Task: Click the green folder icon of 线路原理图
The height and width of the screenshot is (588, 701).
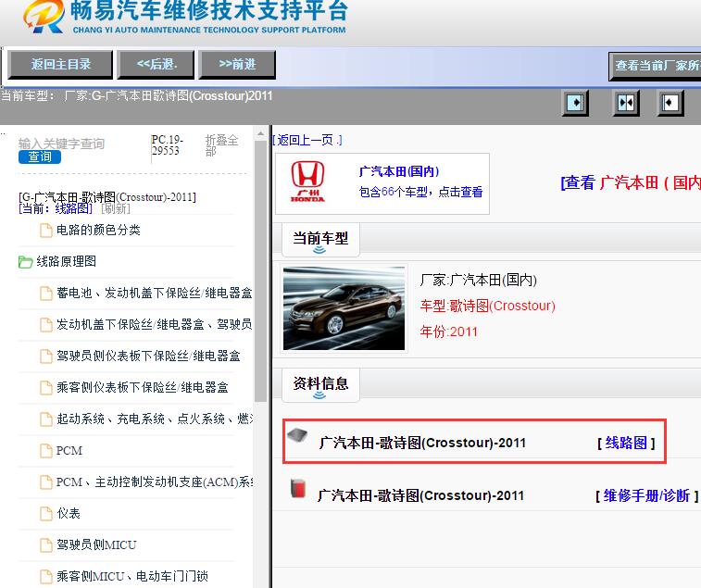Action: 26,261
